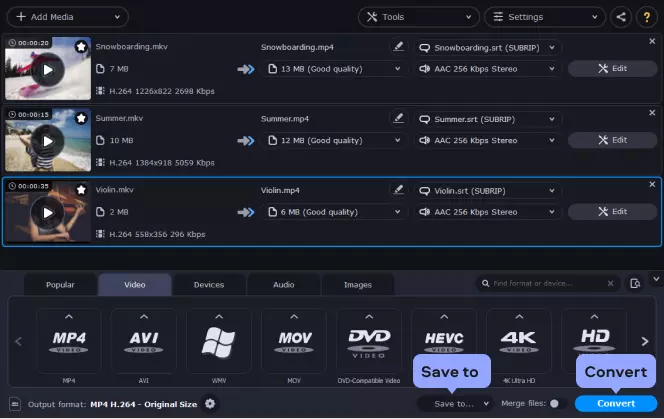Open the Add Media dropdown
Screen dimensions: 664x419
(x=67, y=17)
